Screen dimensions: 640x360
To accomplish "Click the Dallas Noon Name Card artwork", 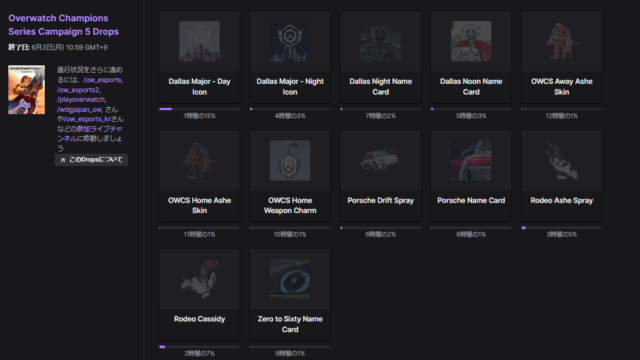I will [471, 41].
